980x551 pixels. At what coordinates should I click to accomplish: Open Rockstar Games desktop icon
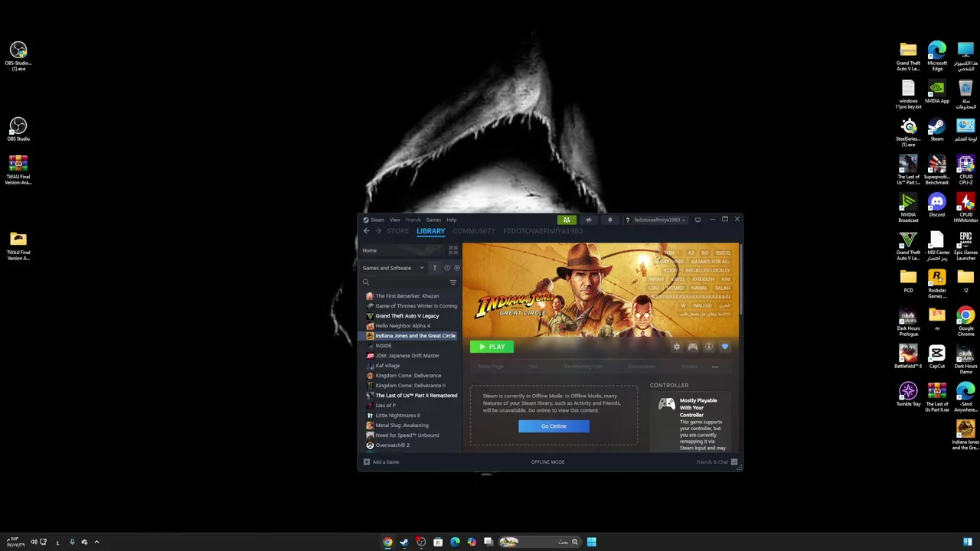click(937, 282)
